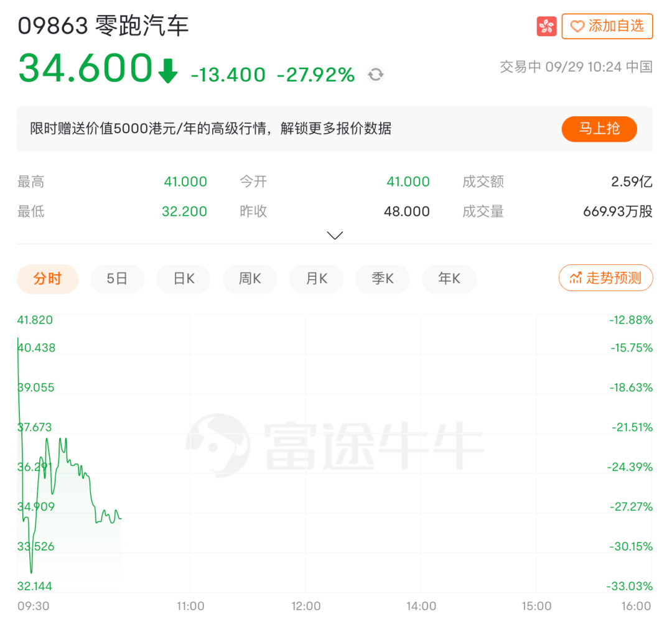Click 今开 value 41.000
This screenshot has width=672, height=622.
pyautogui.click(x=408, y=182)
